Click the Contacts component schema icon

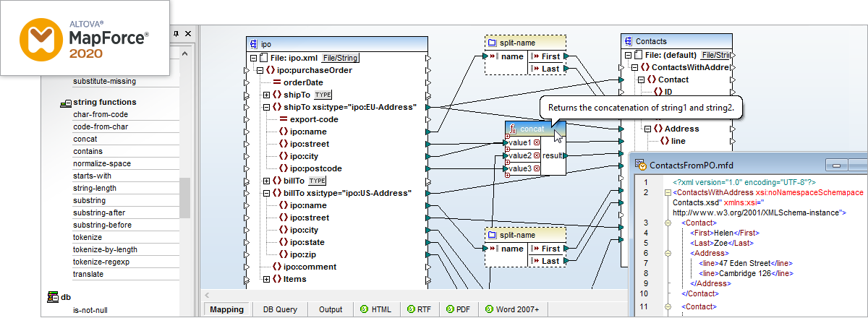tap(628, 41)
